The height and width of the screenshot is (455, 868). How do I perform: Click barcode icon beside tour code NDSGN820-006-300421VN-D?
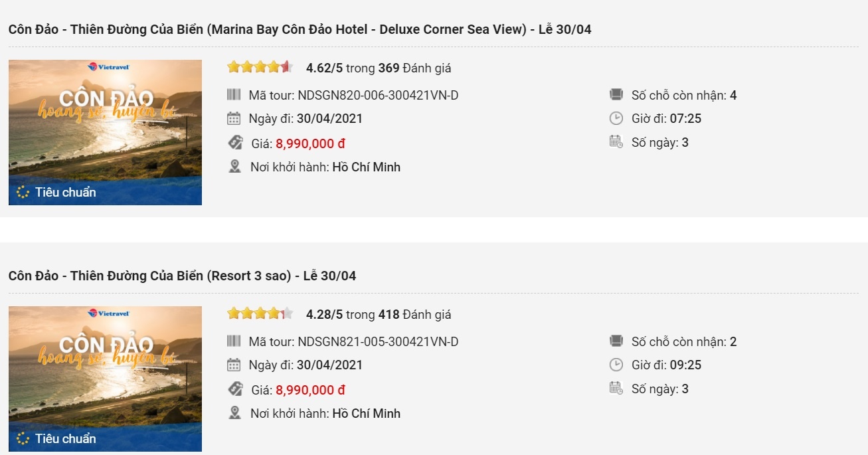click(234, 95)
